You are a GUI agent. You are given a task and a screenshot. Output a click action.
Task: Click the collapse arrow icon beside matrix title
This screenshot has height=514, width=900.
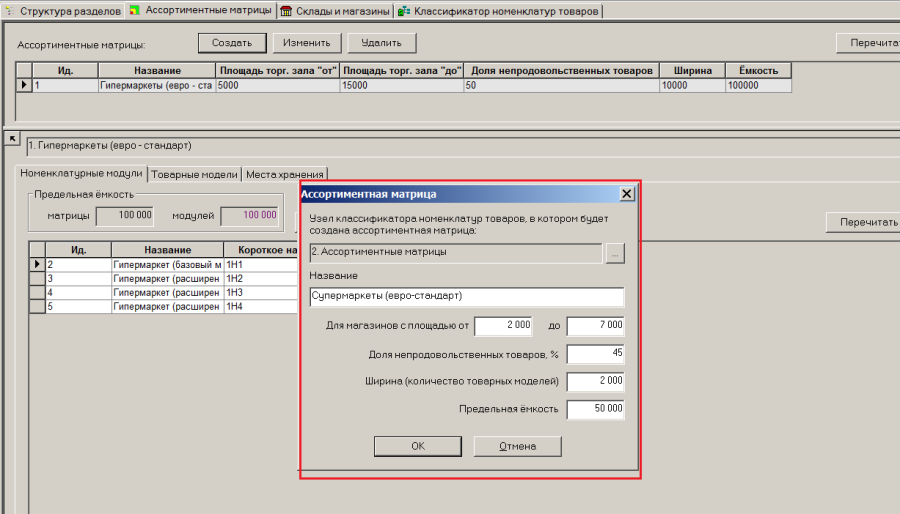tap(12, 139)
